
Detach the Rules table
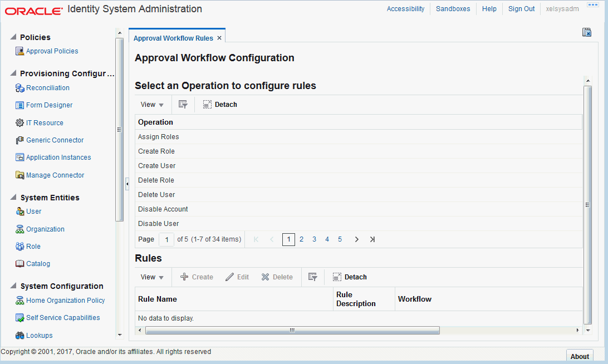coord(349,277)
